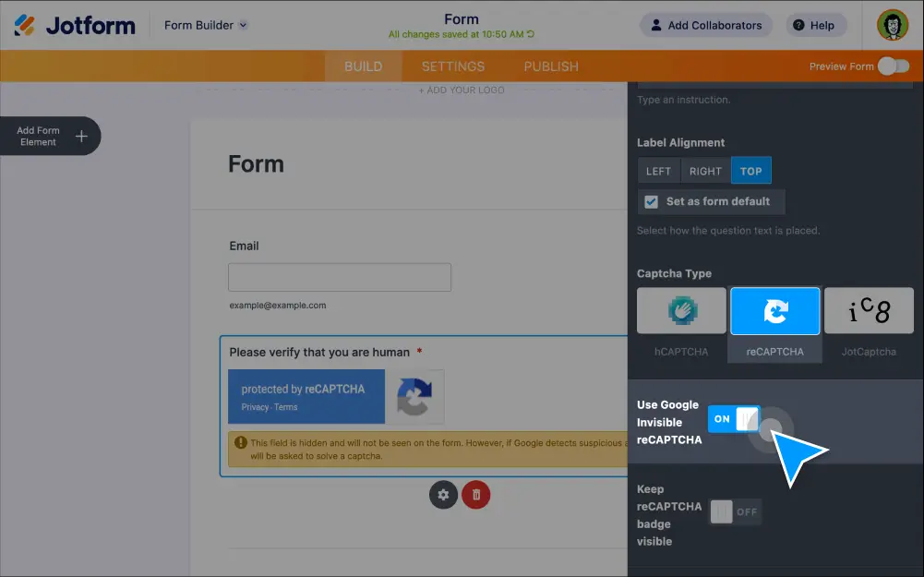Image resolution: width=924 pixels, height=577 pixels.
Task: Select the JotCaptcha captcha type
Action: [x=869, y=311]
